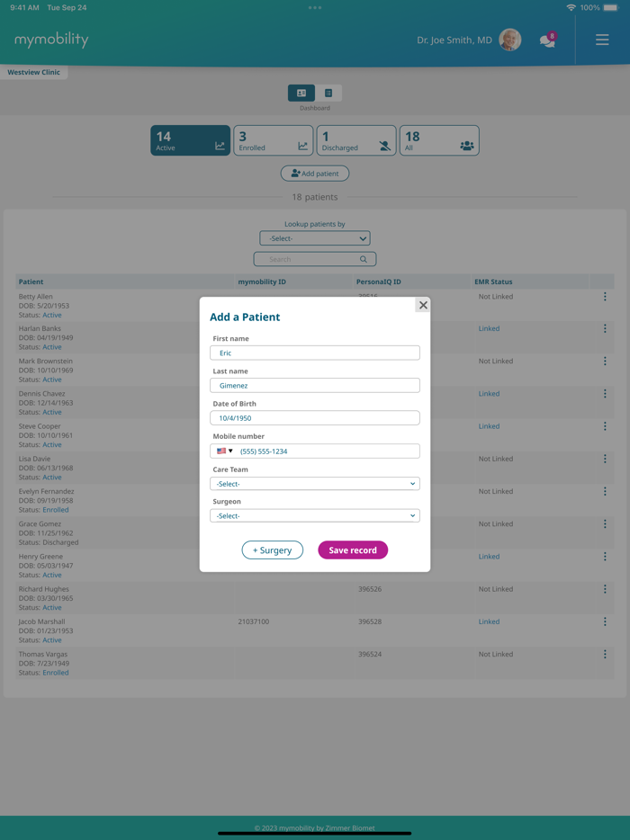Click the Add patient button
The height and width of the screenshot is (840, 630).
click(315, 174)
